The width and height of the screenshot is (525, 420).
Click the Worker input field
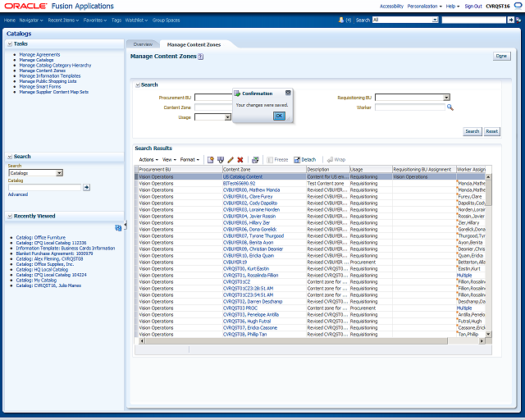click(410, 107)
